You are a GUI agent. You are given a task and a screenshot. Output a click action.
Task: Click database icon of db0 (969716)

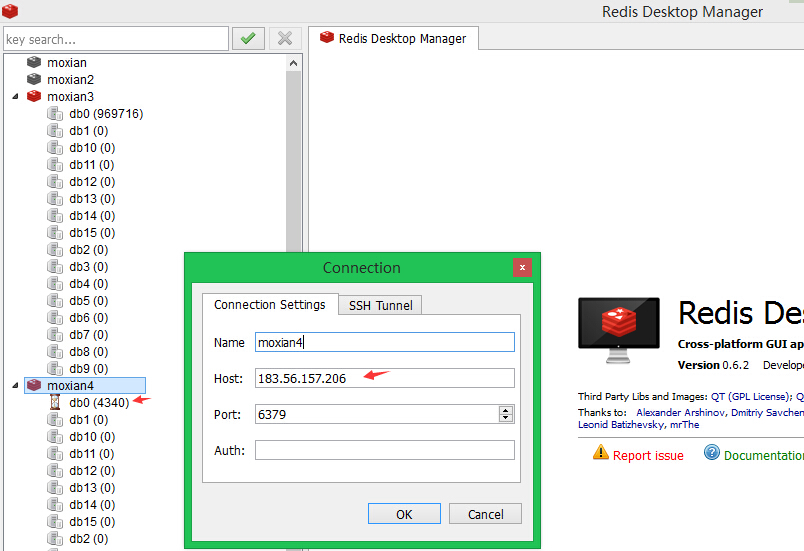[x=55, y=114]
